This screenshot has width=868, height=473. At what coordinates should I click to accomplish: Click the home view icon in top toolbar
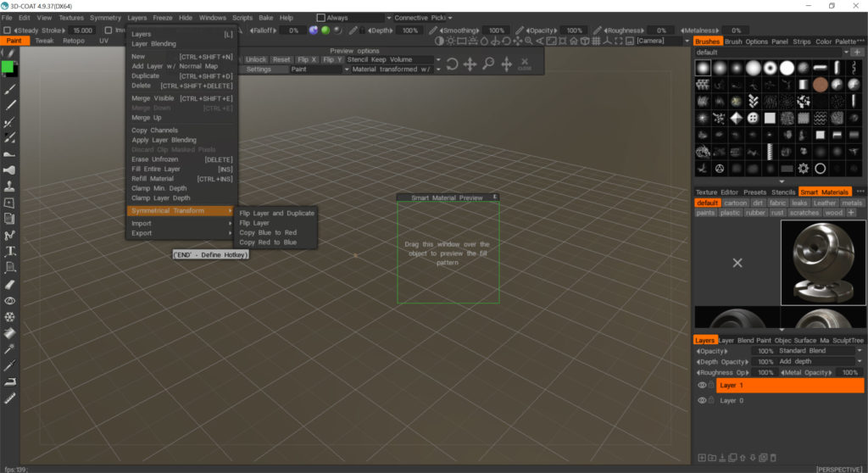[574, 41]
